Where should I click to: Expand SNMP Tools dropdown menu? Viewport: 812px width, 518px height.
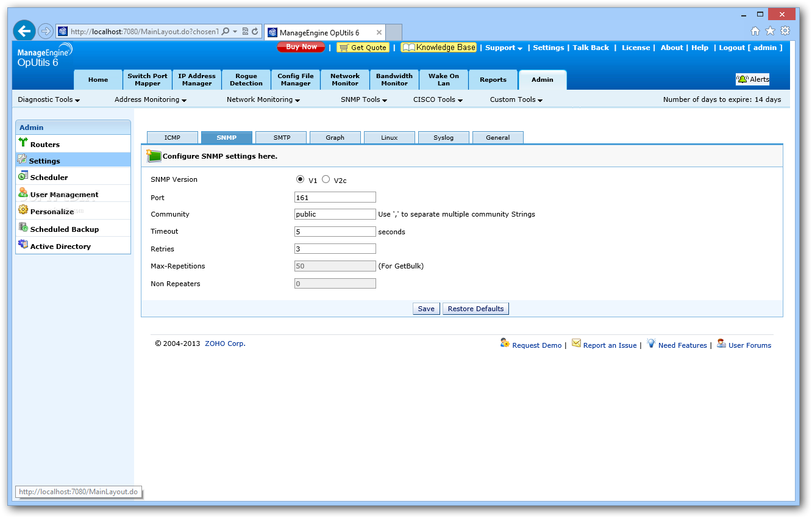(x=364, y=99)
